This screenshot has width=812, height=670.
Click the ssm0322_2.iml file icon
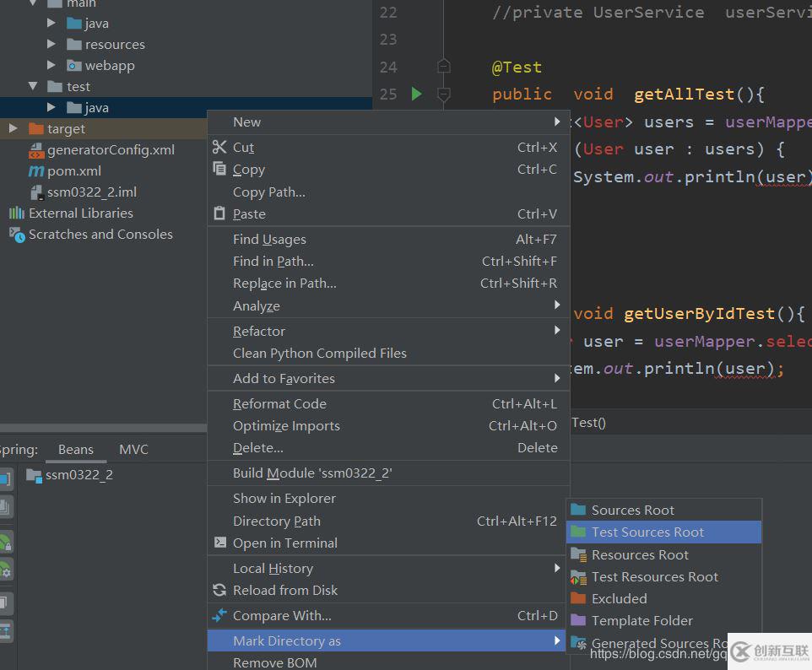point(36,192)
